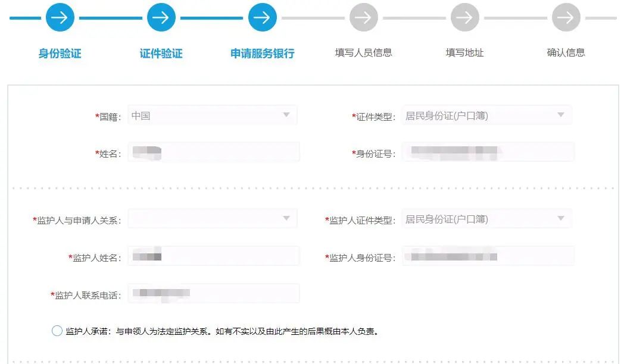Click the gray 填写人员信息 step icon
The image size is (627, 364).
(x=364, y=17)
